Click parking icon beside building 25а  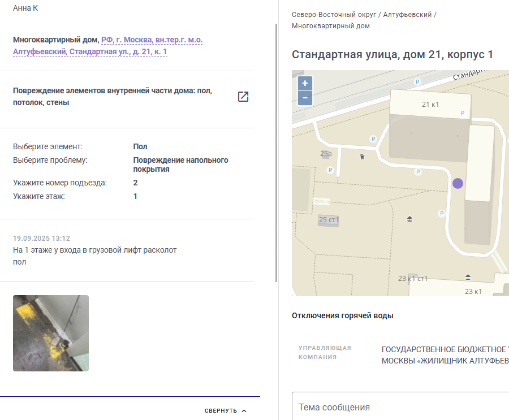(330, 170)
